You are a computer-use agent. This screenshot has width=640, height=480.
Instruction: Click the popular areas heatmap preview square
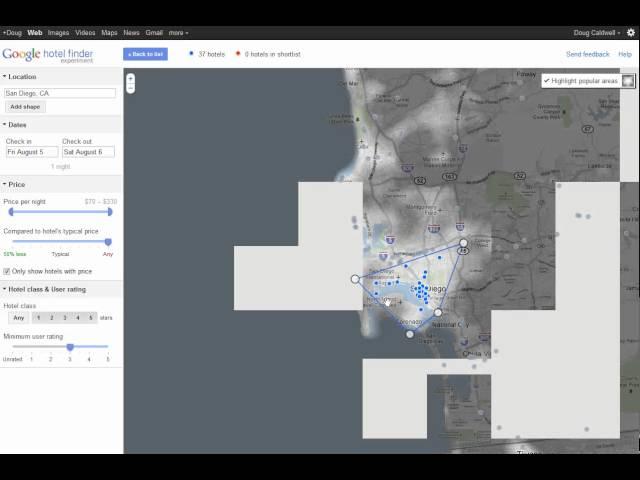point(628,81)
